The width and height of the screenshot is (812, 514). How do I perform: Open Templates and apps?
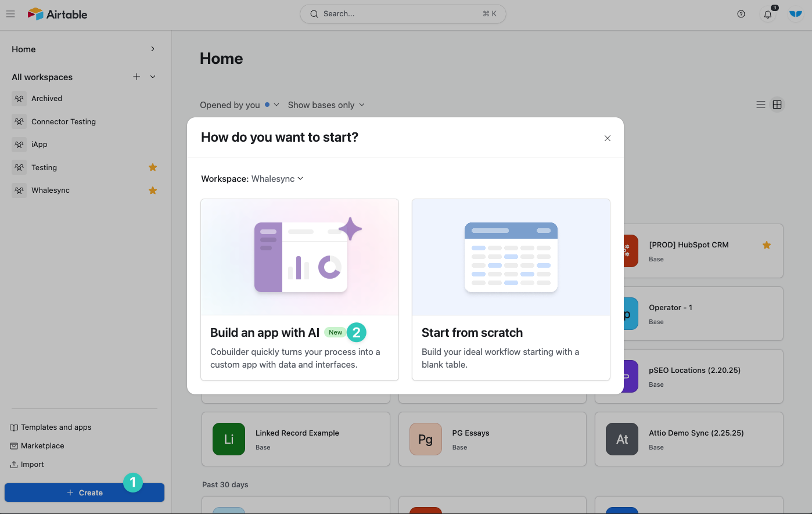[55, 427]
